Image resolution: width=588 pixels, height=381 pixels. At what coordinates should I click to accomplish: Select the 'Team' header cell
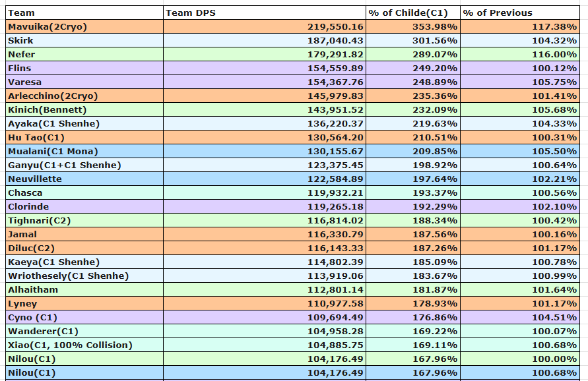coord(84,13)
